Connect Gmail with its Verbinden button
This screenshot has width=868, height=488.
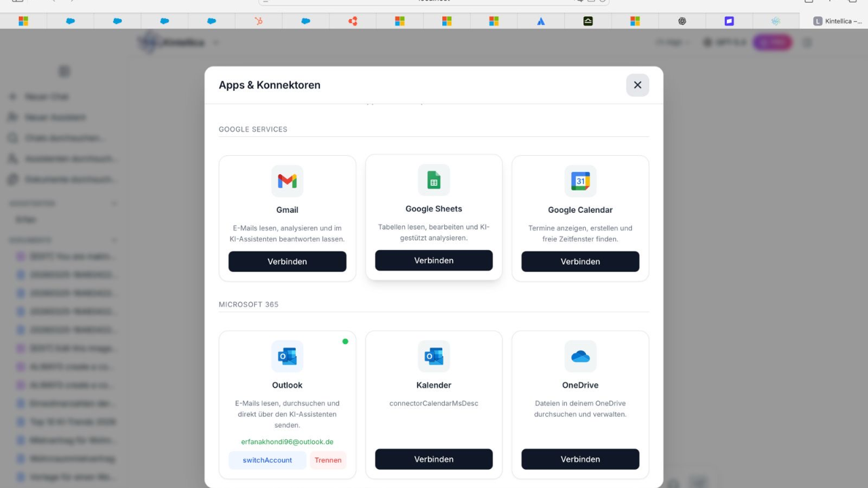[x=288, y=262]
